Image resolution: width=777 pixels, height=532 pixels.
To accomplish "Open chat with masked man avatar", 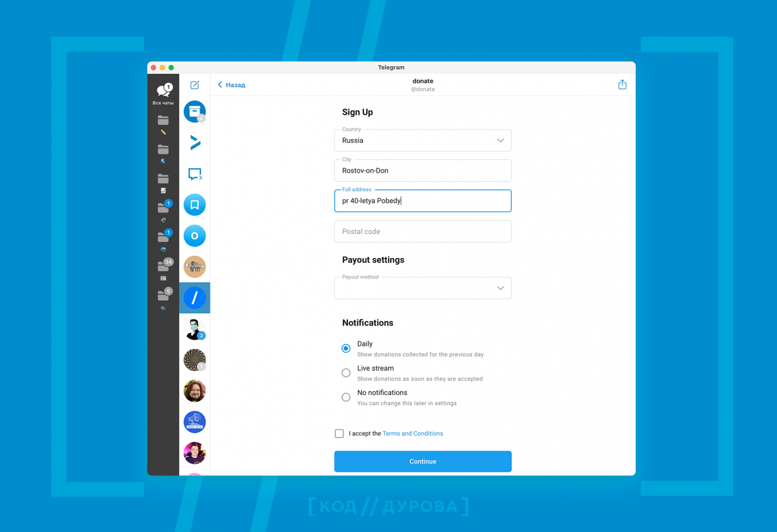I will (195, 329).
